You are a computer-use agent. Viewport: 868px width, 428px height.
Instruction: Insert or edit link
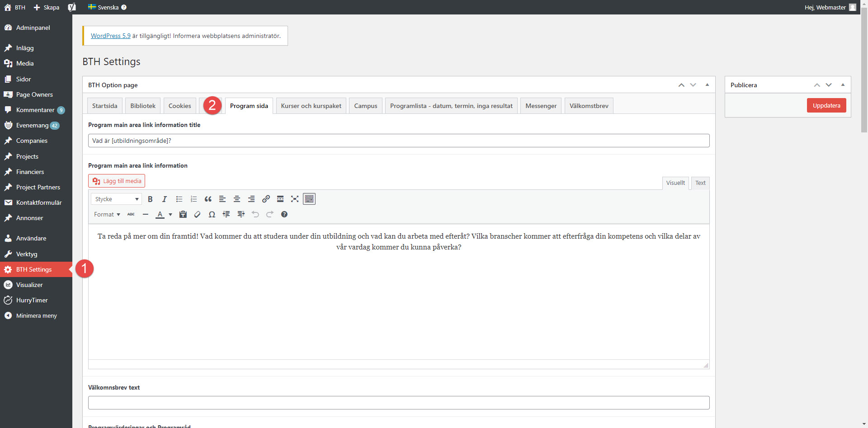pyautogui.click(x=266, y=199)
